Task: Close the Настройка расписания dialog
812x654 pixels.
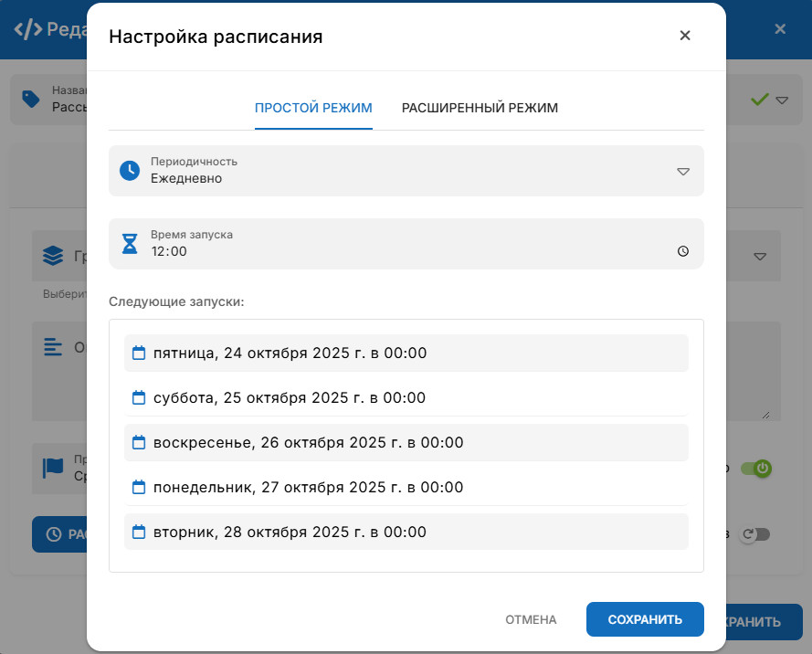Action: [x=685, y=36]
